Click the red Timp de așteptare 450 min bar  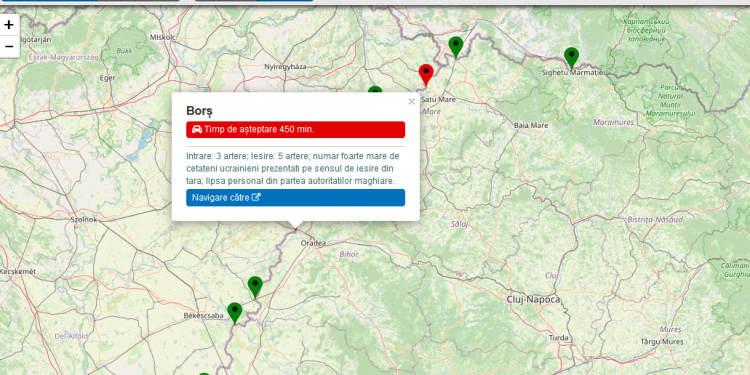click(295, 130)
